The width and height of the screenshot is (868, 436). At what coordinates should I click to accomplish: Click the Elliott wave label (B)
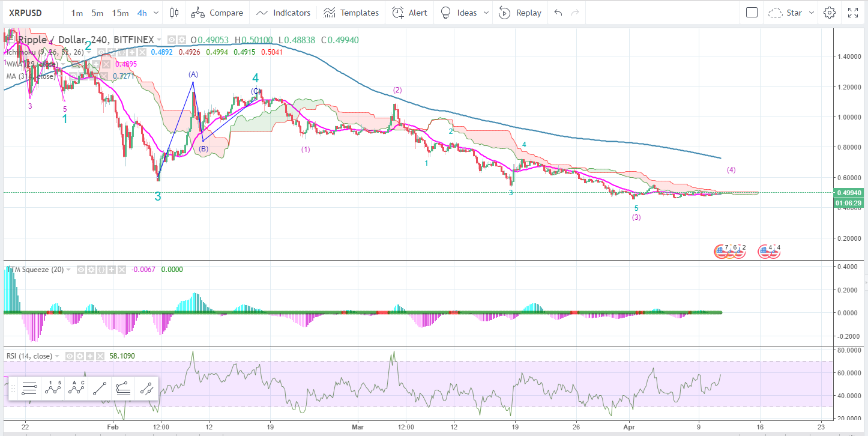[203, 148]
